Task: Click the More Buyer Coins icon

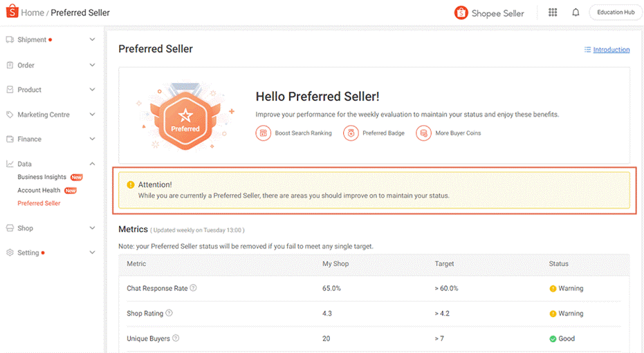Action: [423, 133]
